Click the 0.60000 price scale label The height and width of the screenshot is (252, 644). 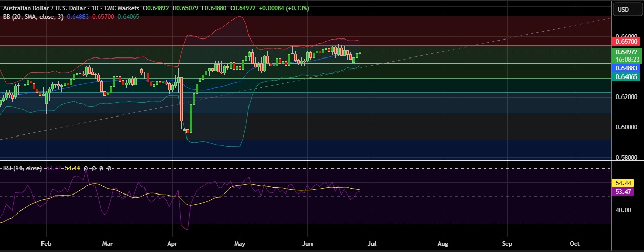[626, 127]
